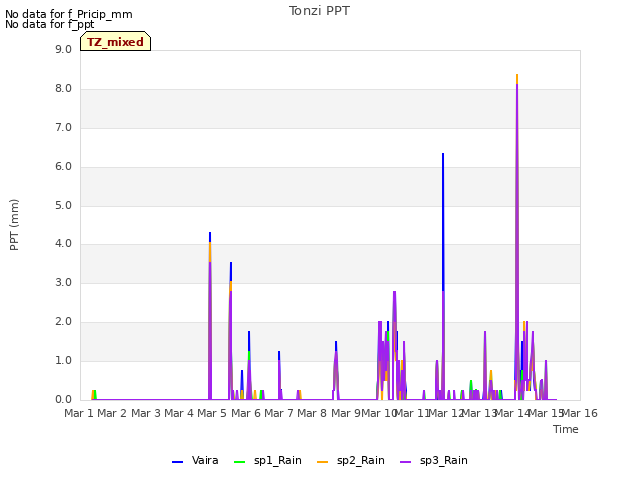The width and height of the screenshot is (640, 480).
Task: Click the Mar 8 x-axis tick label
Action: [x=312, y=413]
